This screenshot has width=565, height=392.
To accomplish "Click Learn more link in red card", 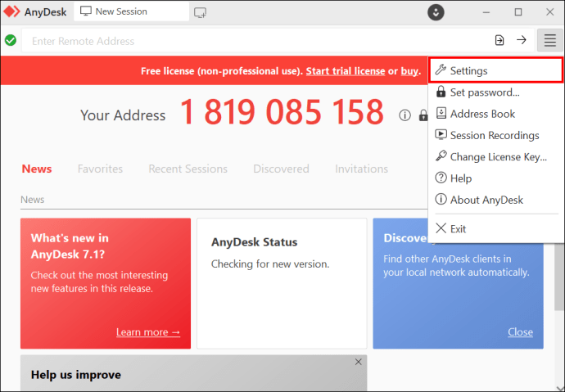I will 148,332.
